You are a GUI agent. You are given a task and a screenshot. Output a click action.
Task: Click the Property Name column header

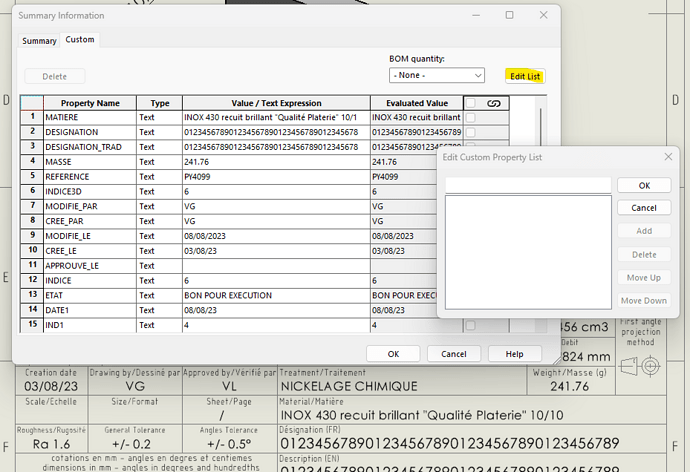tap(90, 103)
